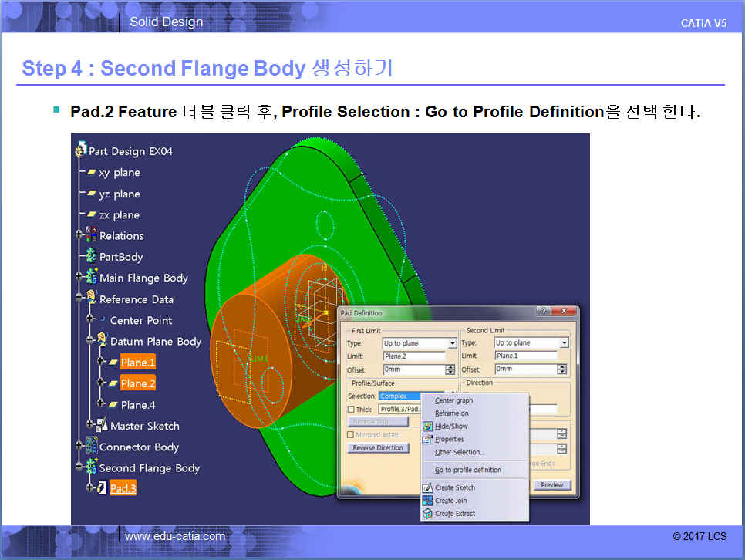Enable the Thick checkbox
745x560 pixels.
click(352, 409)
